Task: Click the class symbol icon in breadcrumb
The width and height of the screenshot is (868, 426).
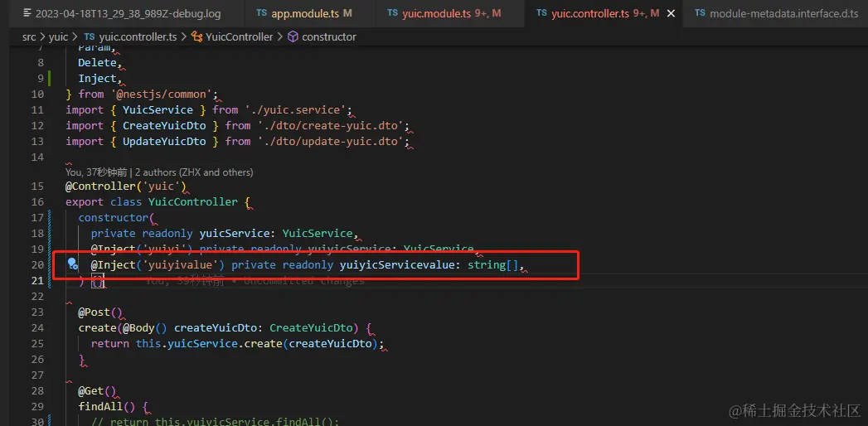Action: (196, 37)
